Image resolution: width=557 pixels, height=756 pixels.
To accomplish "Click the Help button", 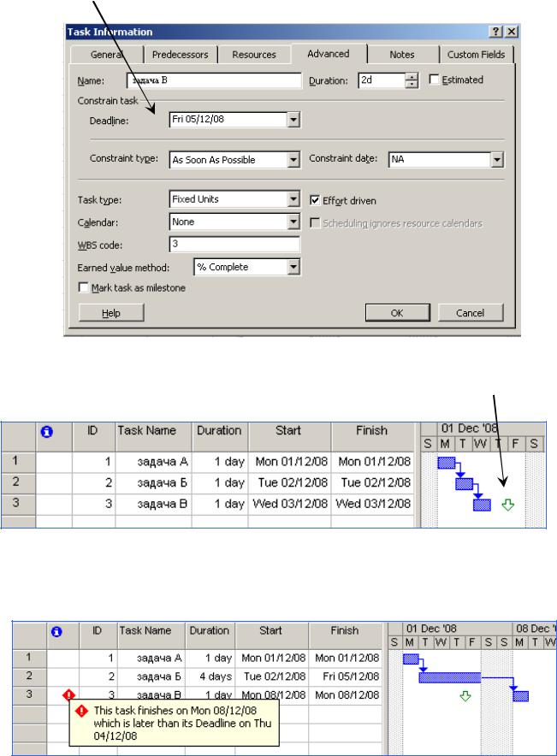I will (x=111, y=313).
